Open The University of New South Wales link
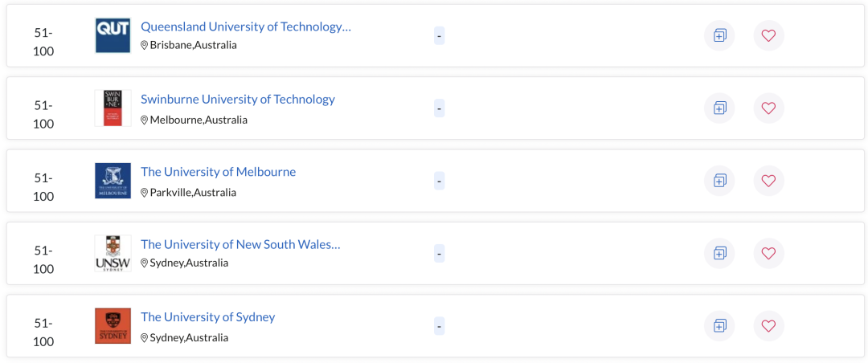 [x=240, y=245]
